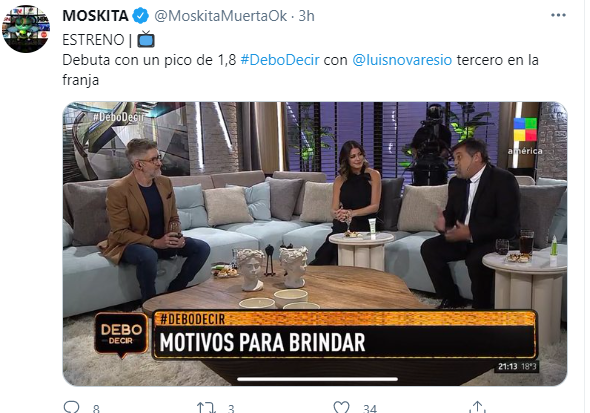Open the @luisnovaresio mention
Screen dimensions: 590x413
402,60
